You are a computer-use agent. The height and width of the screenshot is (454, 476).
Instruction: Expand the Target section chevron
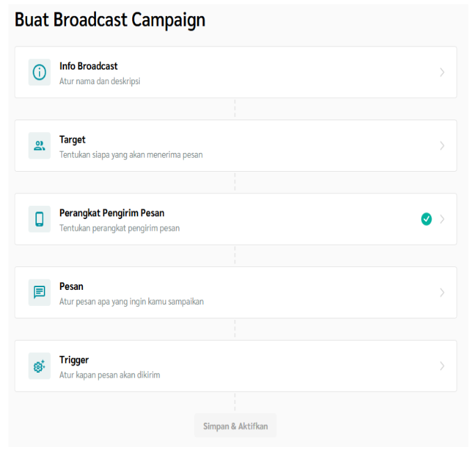coord(442,146)
